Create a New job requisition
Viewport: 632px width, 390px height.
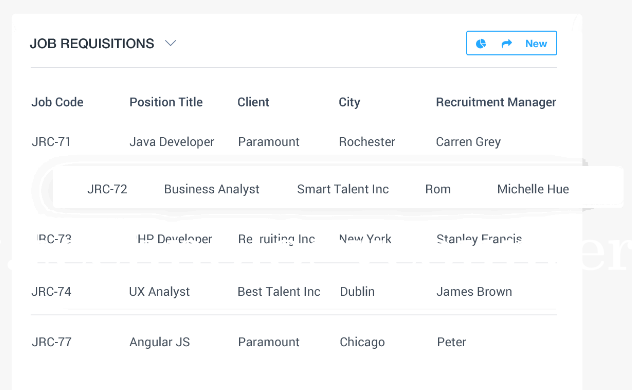click(536, 44)
